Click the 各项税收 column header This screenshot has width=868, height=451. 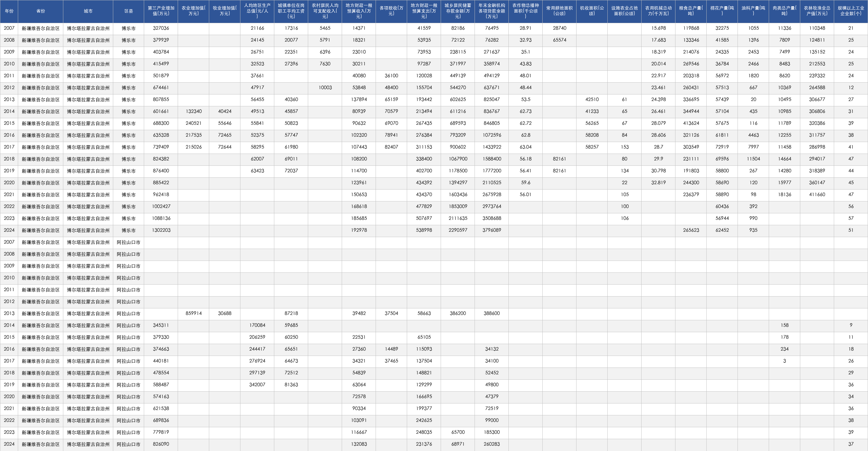(x=391, y=11)
